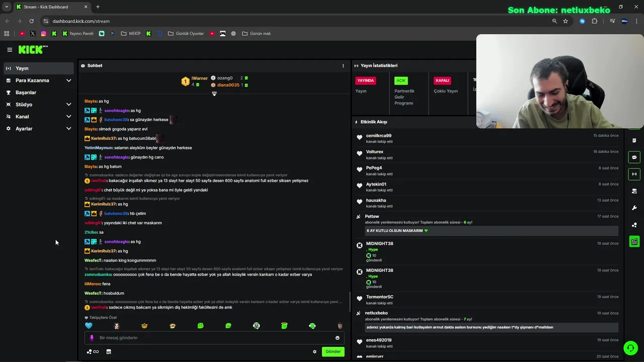Click the AÇIK partner program badge
Viewport: 644px width, 362px height.
coord(401,80)
